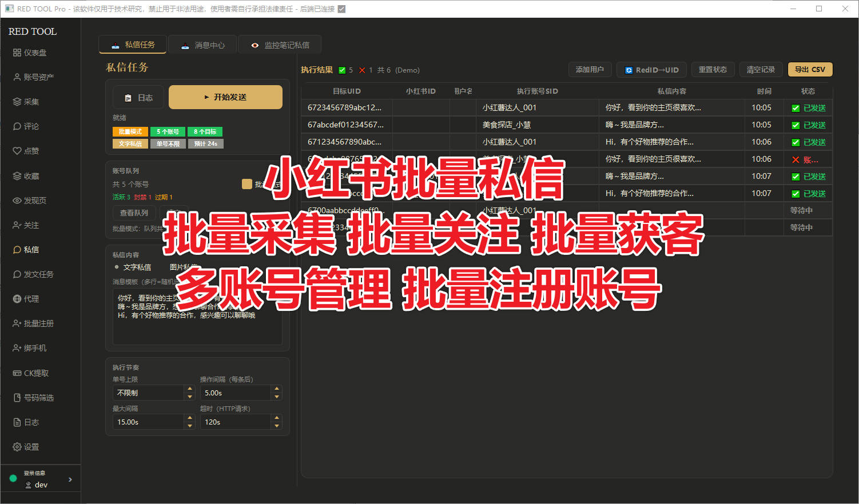Click red X status icon in 10:06 failed row

tap(796, 159)
